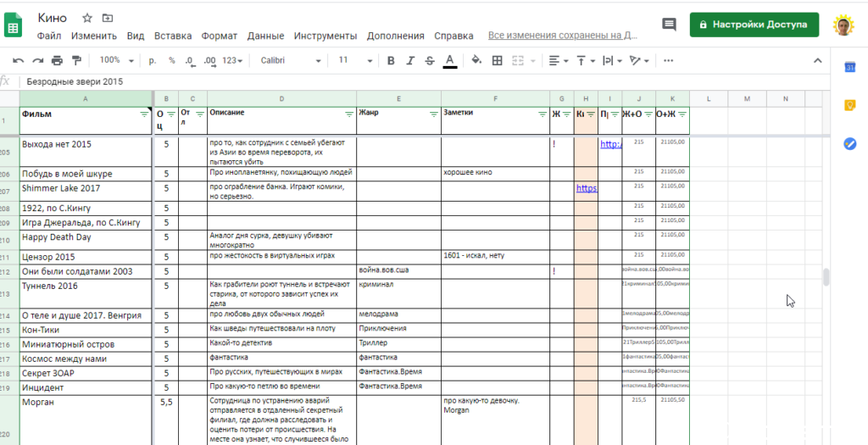Open the Дополнения menu
This screenshot has height=445, width=868.
pos(395,36)
